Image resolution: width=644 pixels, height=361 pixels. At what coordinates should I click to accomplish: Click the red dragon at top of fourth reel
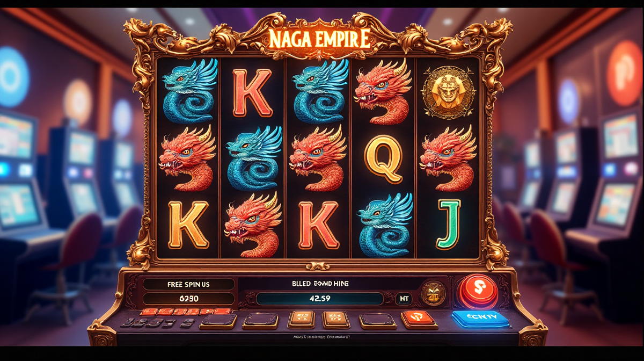point(383,91)
